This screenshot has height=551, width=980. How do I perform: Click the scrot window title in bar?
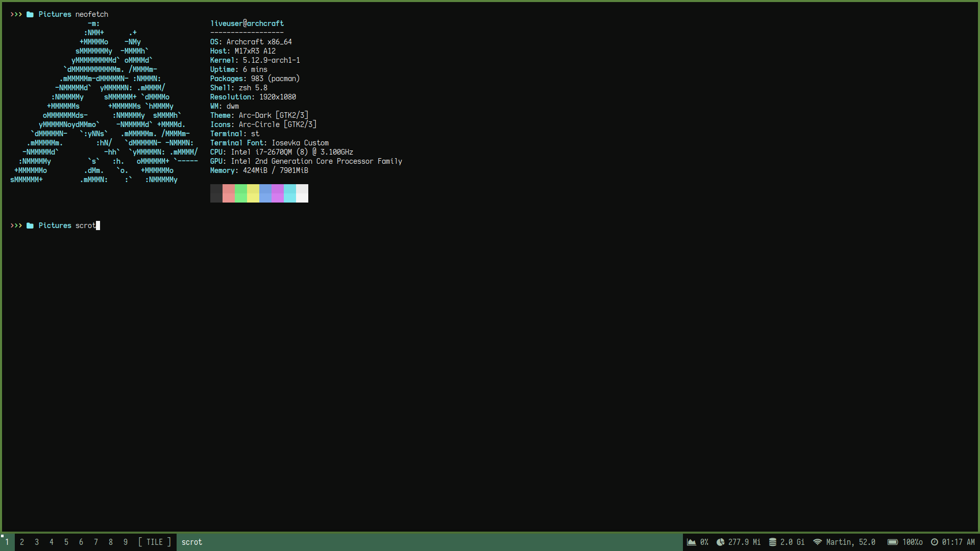click(x=192, y=542)
